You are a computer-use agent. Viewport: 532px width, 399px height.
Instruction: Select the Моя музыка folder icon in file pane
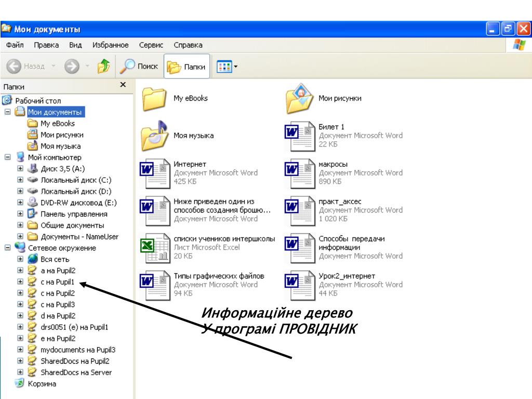(155, 136)
